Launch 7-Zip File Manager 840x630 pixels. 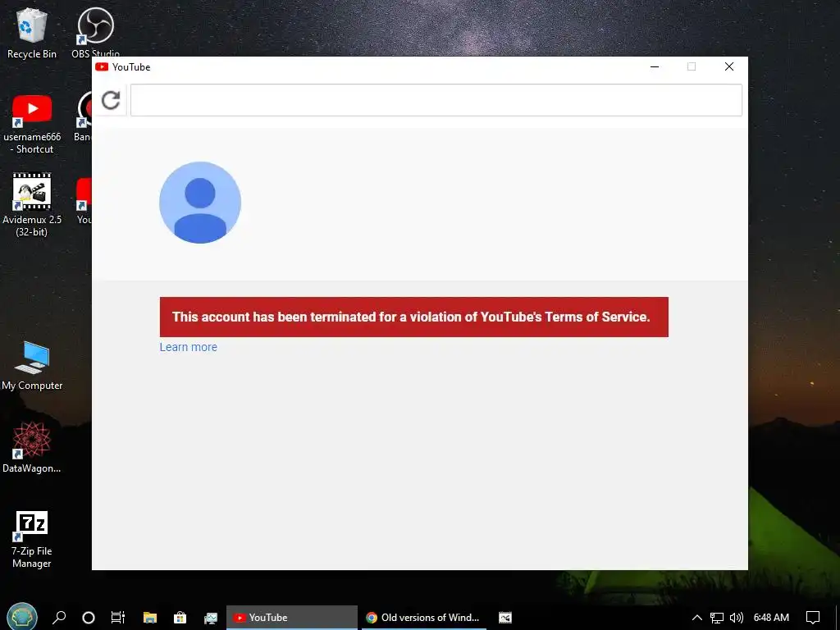pos(32,539)
